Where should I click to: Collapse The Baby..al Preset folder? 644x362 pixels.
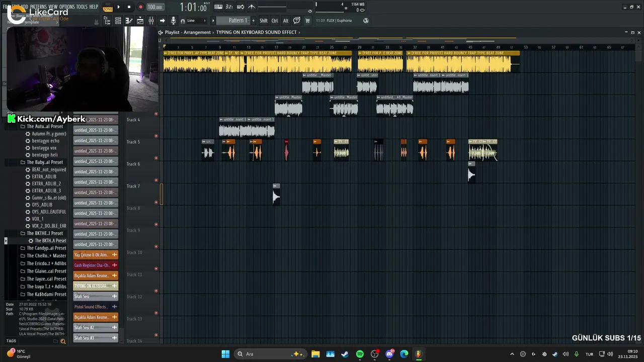point(41,162)
